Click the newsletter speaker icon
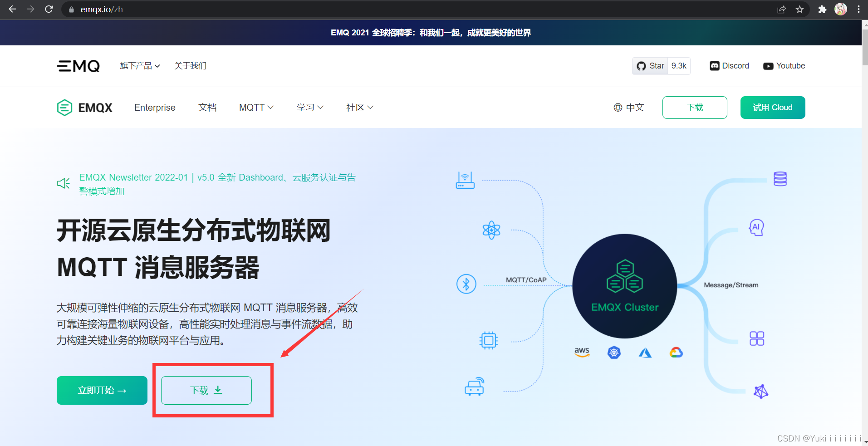The width and height of the screenshot is (868, 446). coord(64,183)
